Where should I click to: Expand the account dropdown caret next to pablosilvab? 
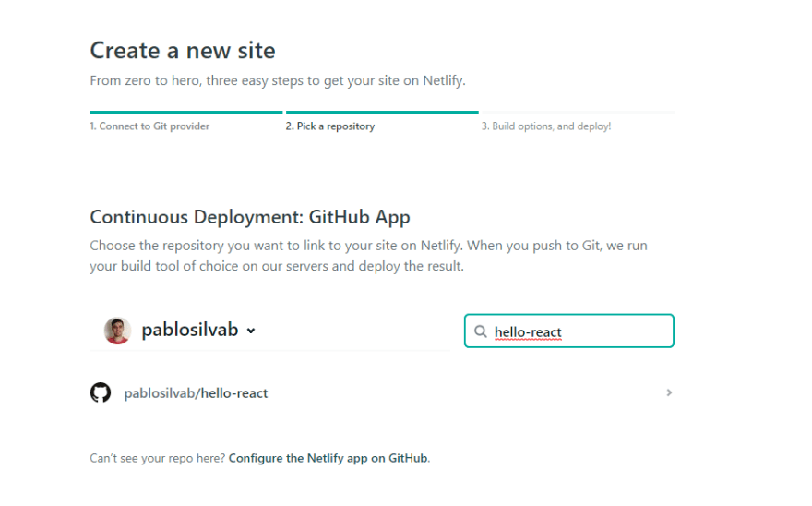pos(251,331)
